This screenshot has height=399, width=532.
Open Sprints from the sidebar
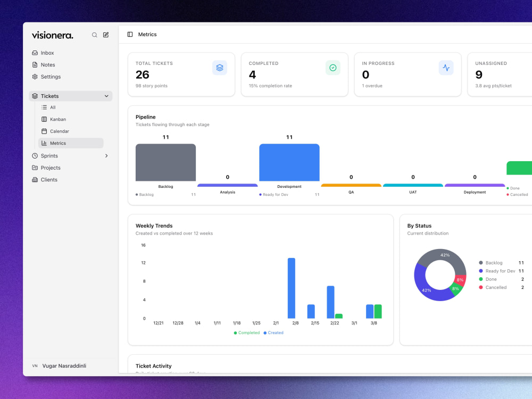coord(71,156)
